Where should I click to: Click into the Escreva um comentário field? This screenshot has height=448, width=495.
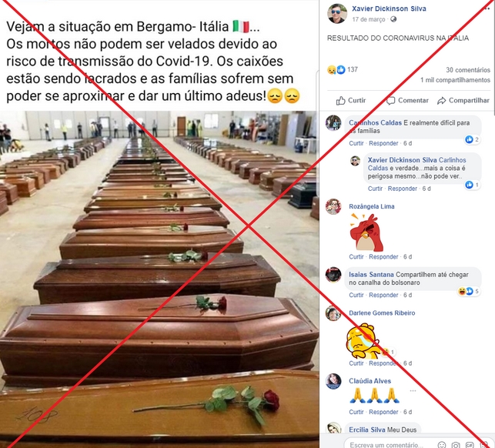click(x=386, y=445)
